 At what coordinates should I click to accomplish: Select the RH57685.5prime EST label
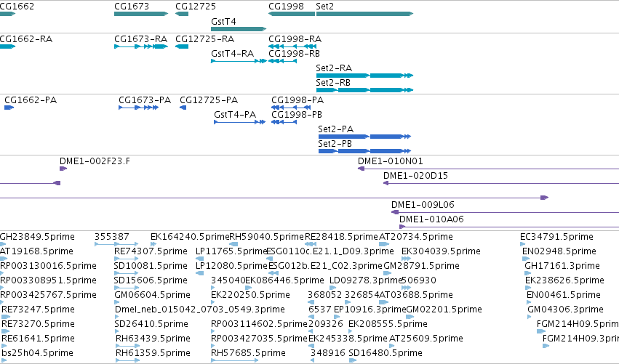point(248,354)
